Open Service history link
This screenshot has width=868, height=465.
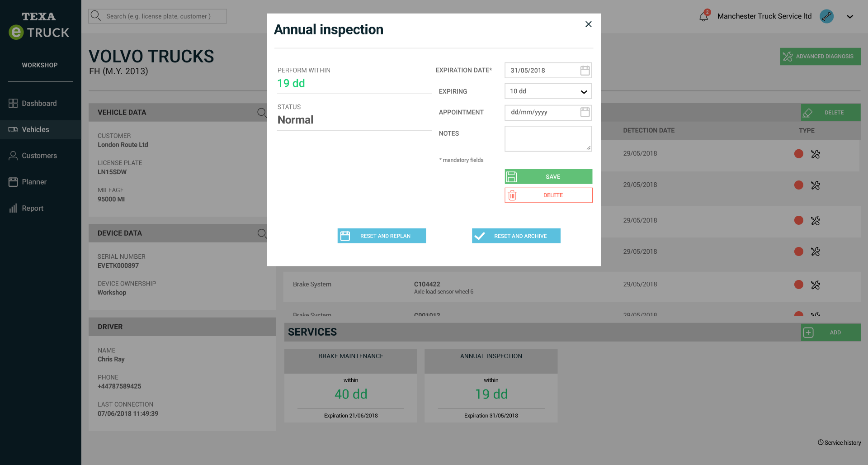840,442
